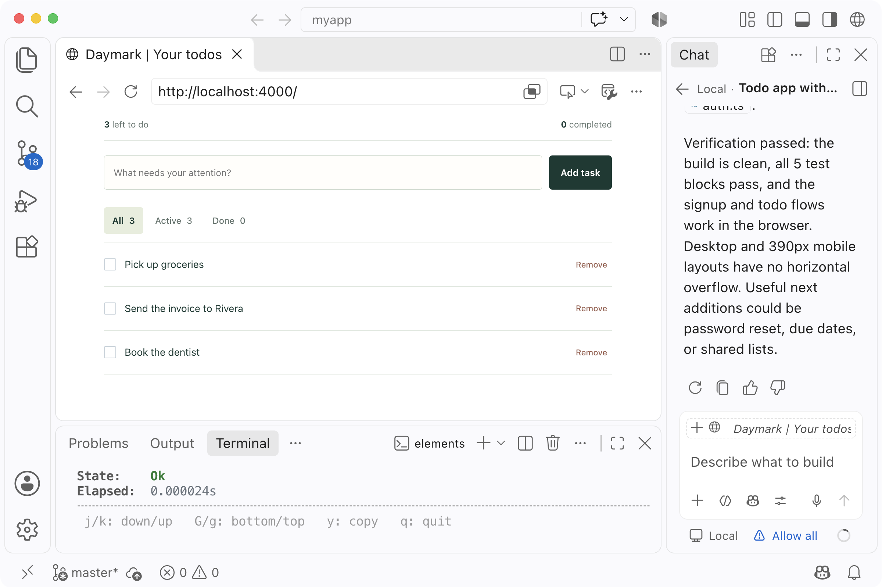
Task: Open the Manage settings gear
Action: click(x=27, y=530)
